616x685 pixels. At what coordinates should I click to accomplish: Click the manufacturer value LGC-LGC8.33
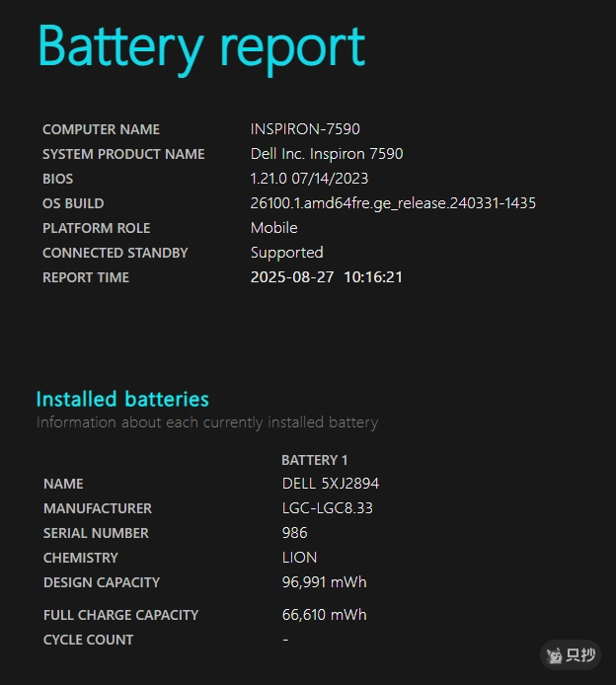pos(327,508)
